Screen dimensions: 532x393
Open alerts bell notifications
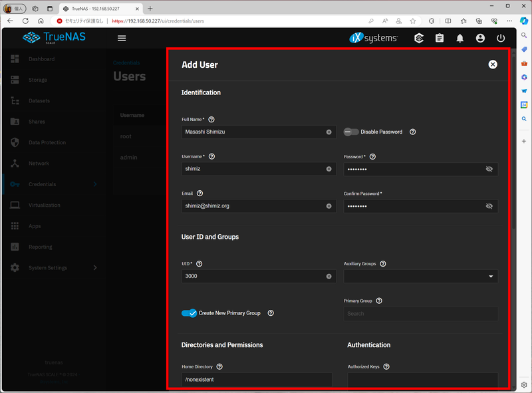(x=460, y=38)
